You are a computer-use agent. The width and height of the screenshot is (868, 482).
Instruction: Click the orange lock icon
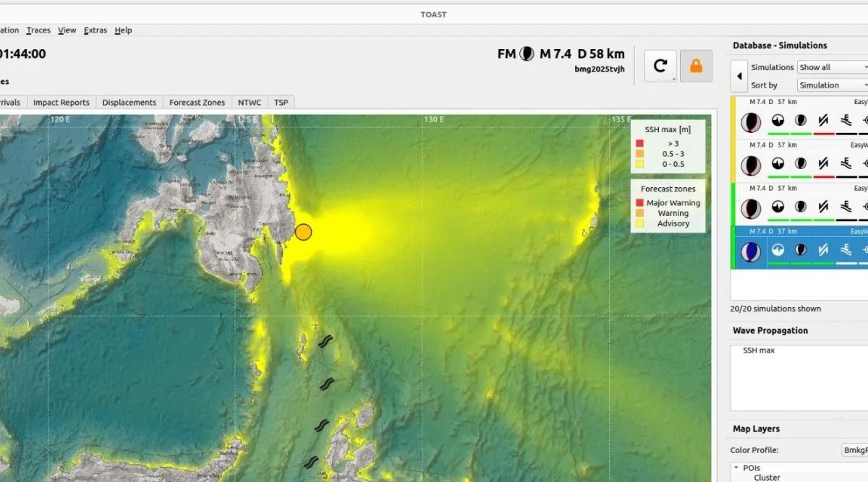pyautogui.click(x=696, y=64)
